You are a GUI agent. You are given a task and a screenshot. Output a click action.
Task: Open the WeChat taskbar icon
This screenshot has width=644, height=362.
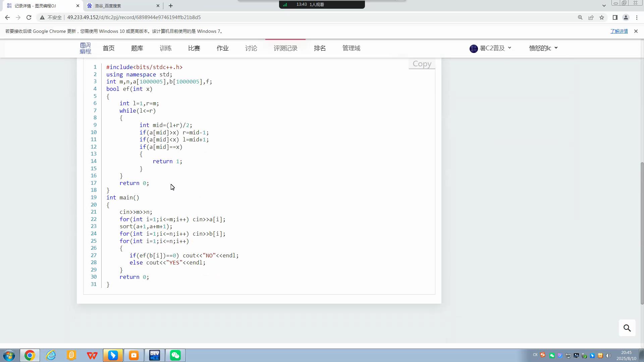pos(175,355)
